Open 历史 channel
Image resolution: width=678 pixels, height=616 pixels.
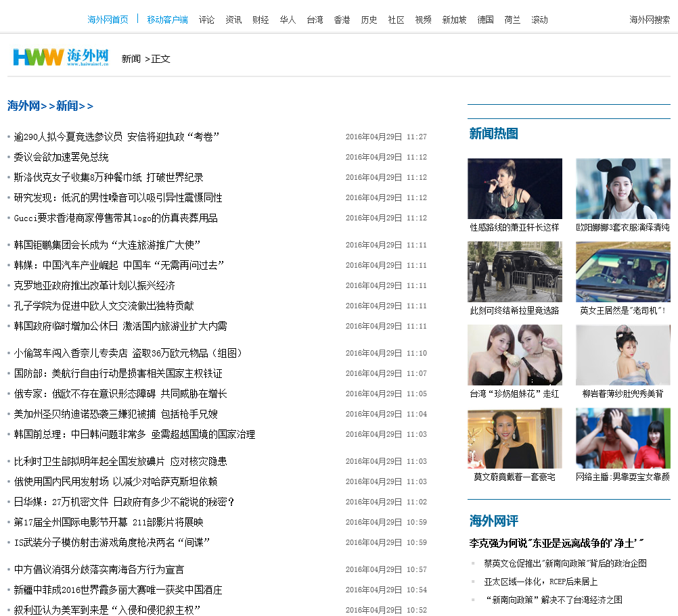coord(369,20)
